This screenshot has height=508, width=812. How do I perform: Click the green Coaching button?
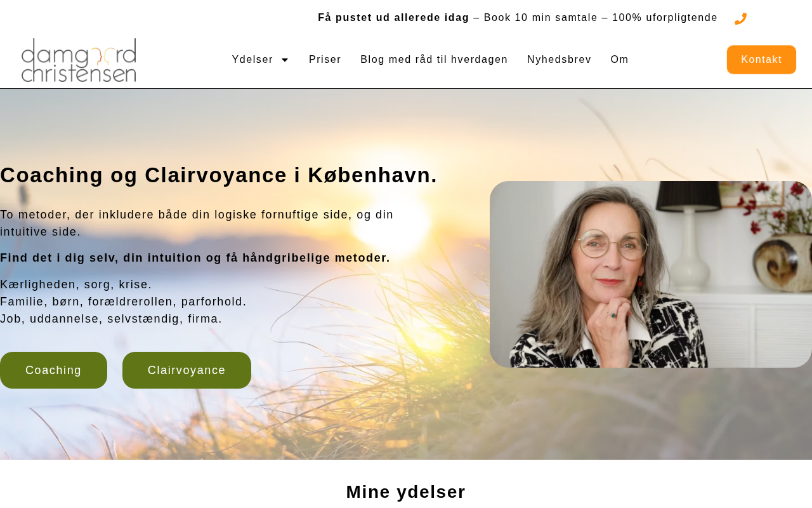(53, 370)
